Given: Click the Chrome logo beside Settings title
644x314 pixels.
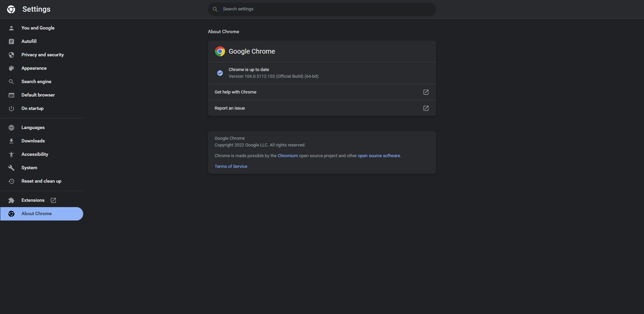Looking at the screenshot, I should click(11, 9).
